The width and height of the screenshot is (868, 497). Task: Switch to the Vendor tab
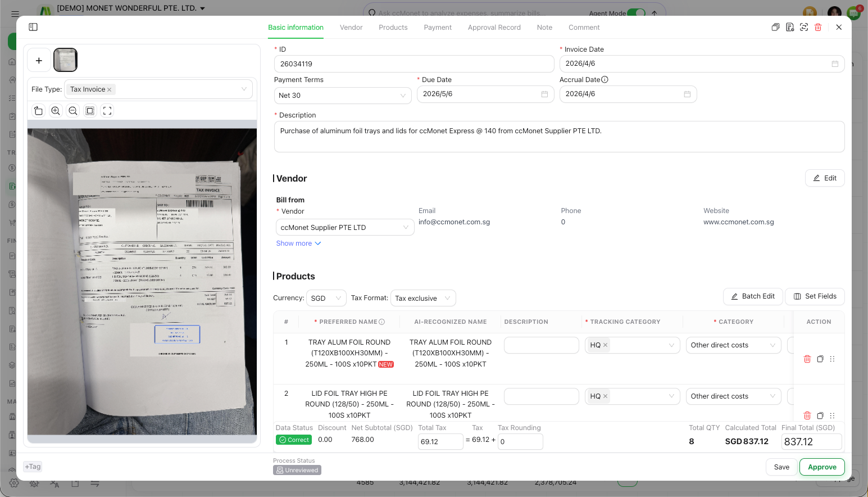(351, 28)
